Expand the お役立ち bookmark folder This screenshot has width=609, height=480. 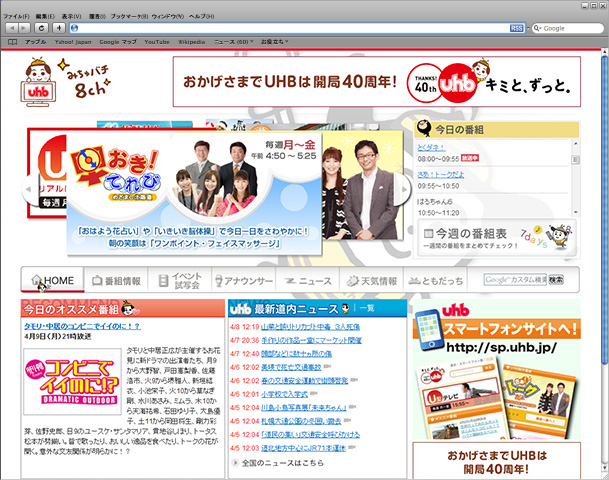click(274, 42)
